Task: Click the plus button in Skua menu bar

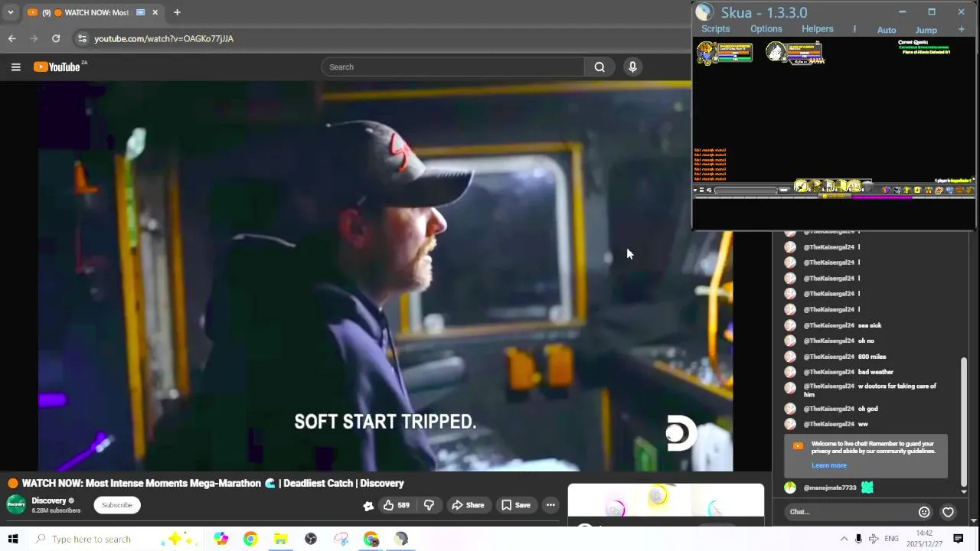Action: pyautogui.click(x=962, y=30)
